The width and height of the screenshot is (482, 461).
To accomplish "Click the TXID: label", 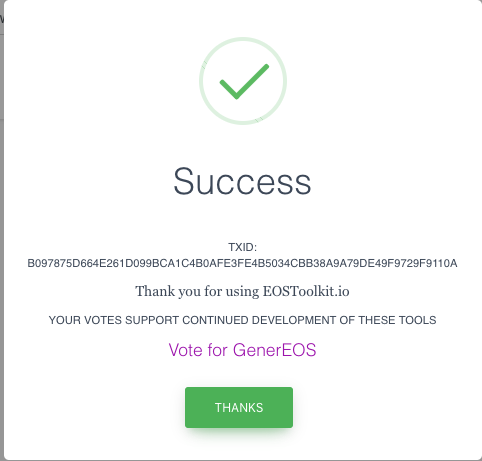I will click(x=242, y=247).
